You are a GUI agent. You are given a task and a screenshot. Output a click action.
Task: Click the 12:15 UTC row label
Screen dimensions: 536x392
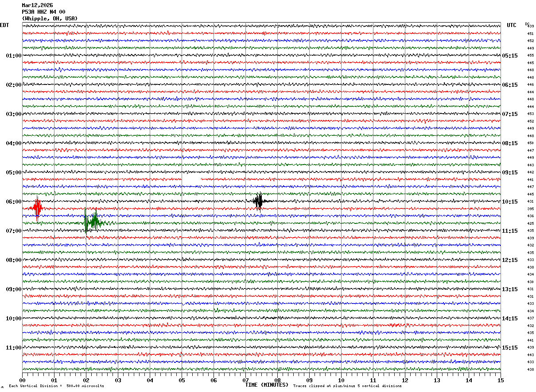510,260
